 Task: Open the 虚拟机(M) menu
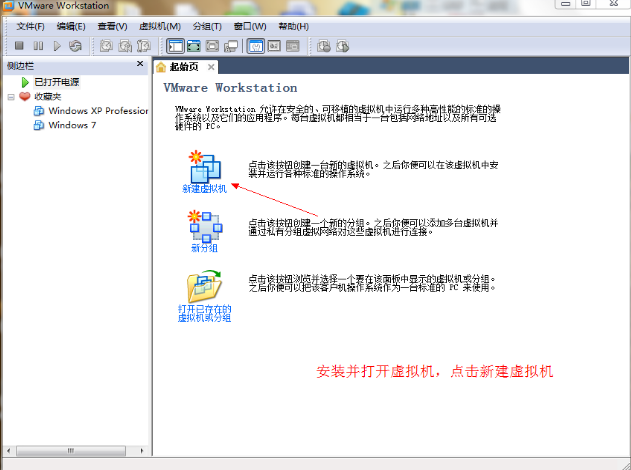160,27
